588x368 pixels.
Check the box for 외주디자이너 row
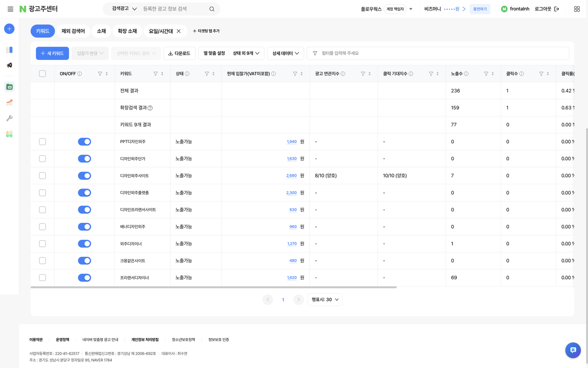pos(42,244)
